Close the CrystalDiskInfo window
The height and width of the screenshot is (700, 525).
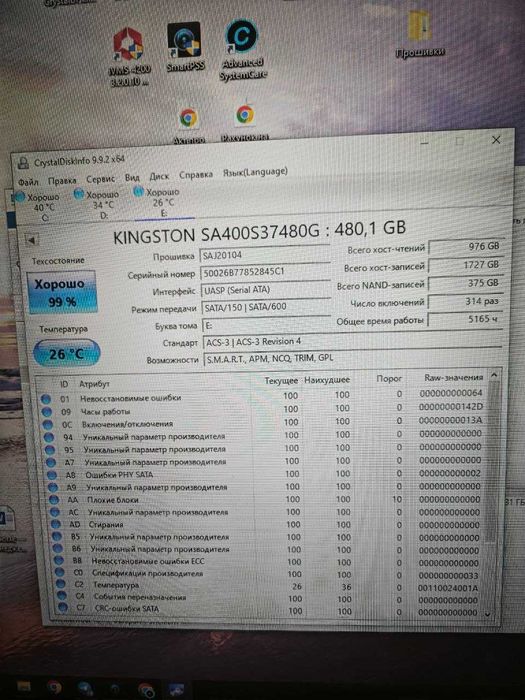point(496,140)
